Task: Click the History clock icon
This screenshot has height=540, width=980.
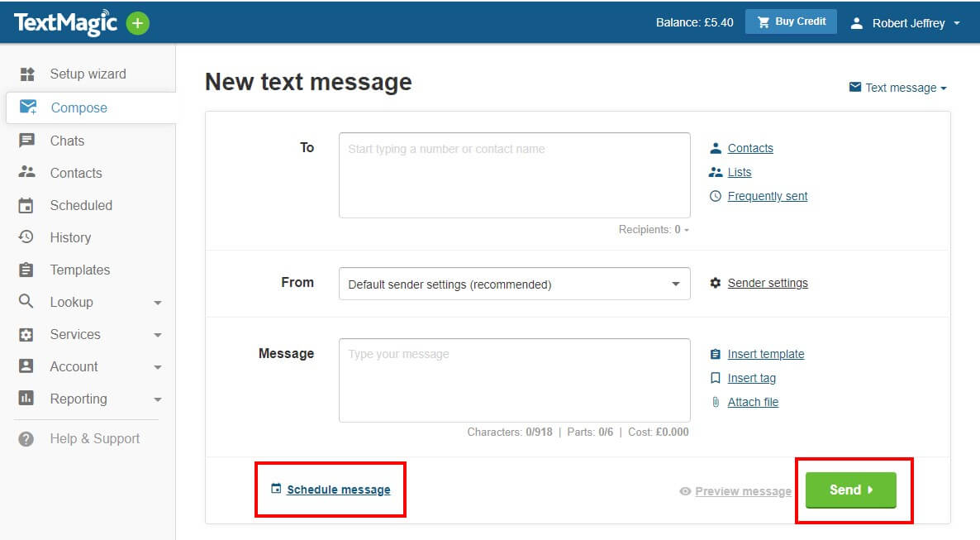Action: [26, 237]
